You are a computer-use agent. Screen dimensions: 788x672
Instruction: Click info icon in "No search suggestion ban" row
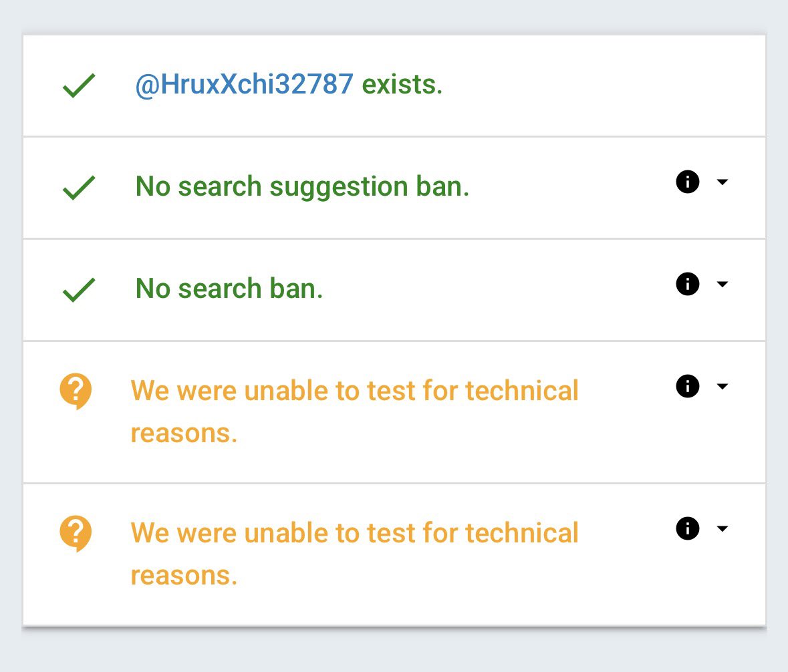[688, 182]
